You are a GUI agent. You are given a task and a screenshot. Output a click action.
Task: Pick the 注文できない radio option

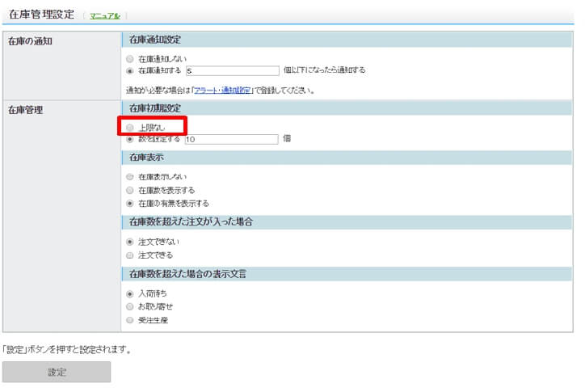pyautogui.click(x=130, y=241)
